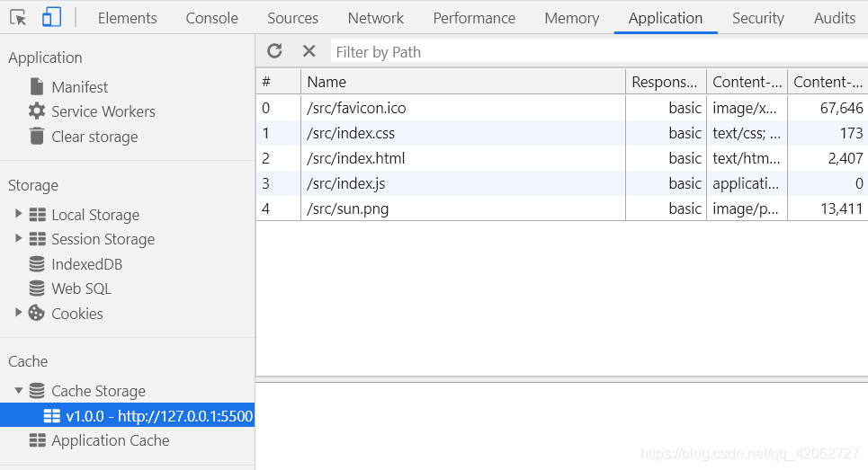Image resolution: width=868 pixels, height=470 pixels.
Task: Switch to the Console tab
Action: (x=211, y=18)
